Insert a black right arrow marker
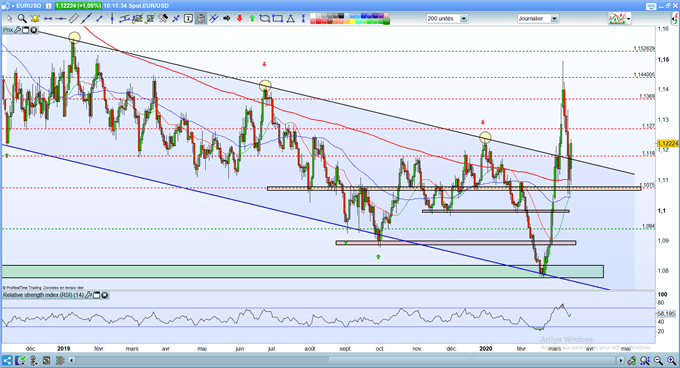Image resolution: width=680 pixels, height=368 pixels. click(x=226, y=19)
